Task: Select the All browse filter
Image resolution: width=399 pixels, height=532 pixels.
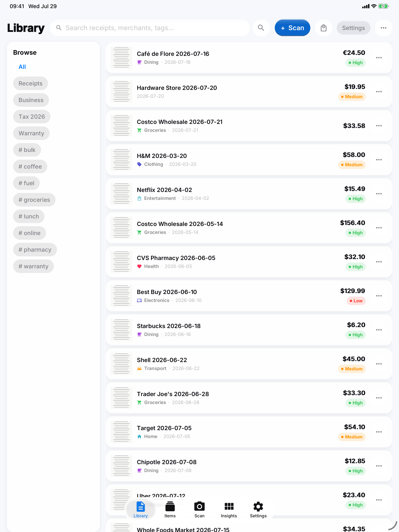Action: 22,67
